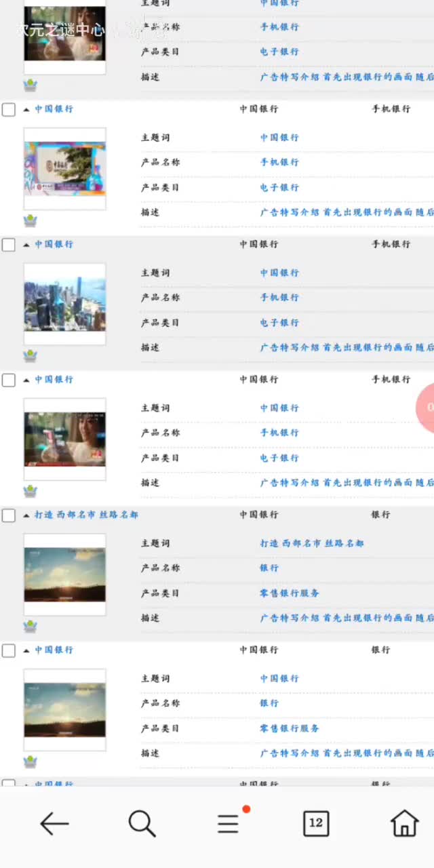
Task: Click column text 银行 in 打造 西部名市 header
Action: point(380,515)
